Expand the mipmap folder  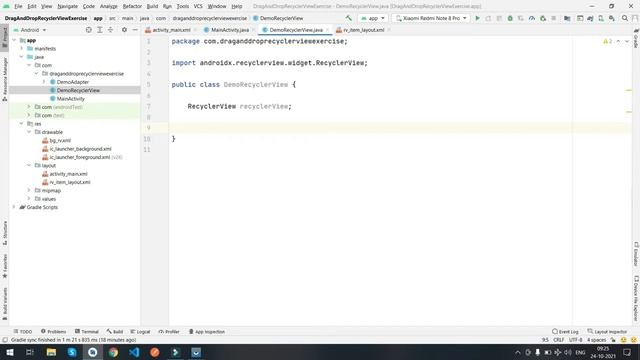29,190
